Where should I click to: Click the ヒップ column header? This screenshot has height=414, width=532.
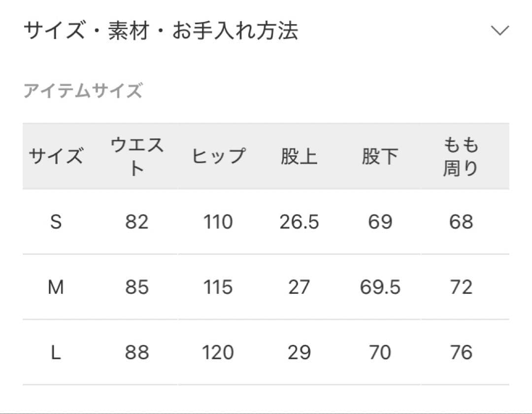pyautogui.click(x=218, y=155)
